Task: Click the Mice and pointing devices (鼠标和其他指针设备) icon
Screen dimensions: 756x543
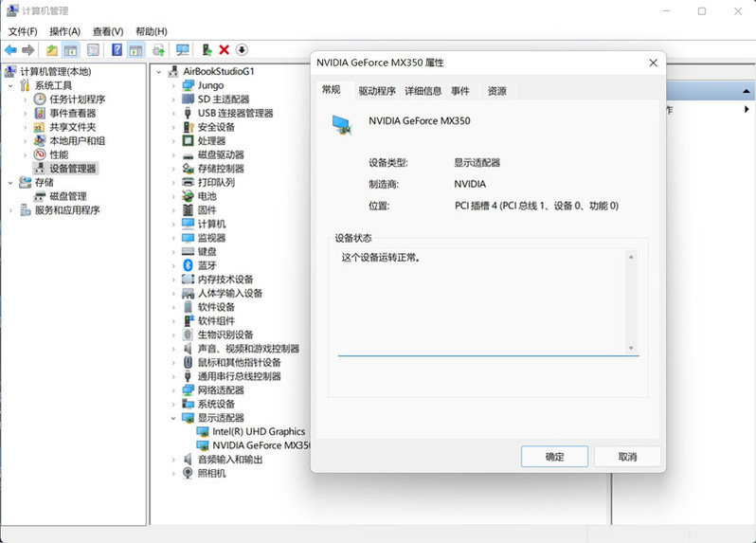Action: pos(188,362)
